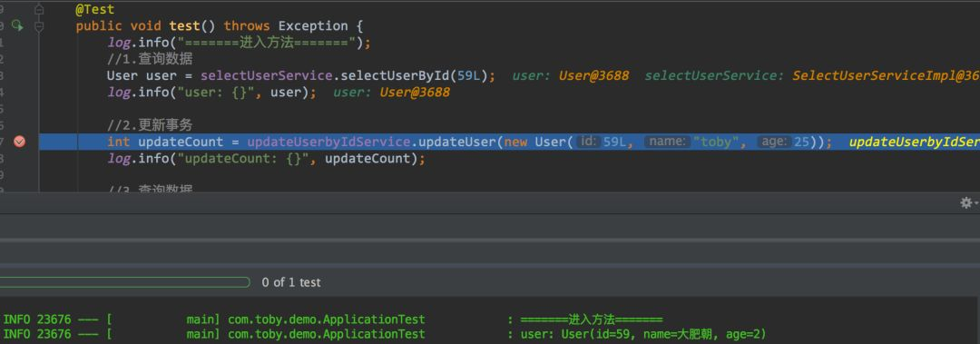Click the test progress bar
The image size is (980, 344).
pos(125,282)
